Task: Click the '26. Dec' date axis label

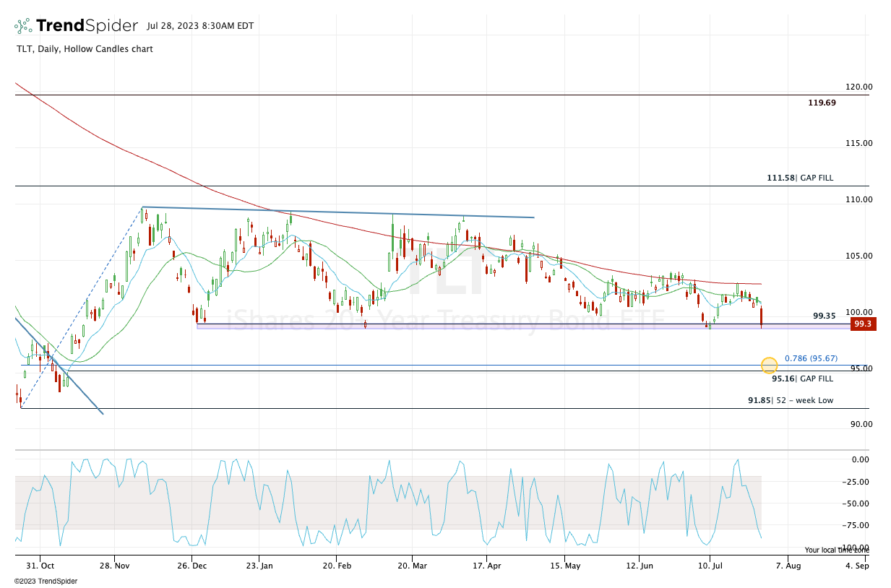Action: tap(191, 566)
